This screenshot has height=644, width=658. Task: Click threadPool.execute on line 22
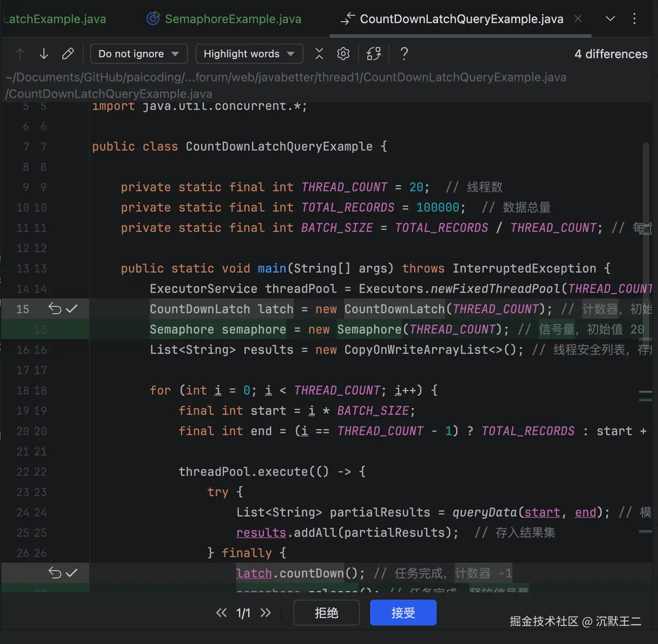[x=243, y=472]
